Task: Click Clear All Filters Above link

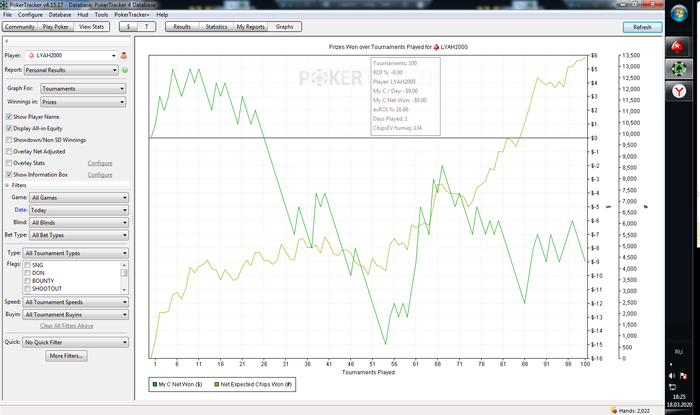Action: point(67,326)
